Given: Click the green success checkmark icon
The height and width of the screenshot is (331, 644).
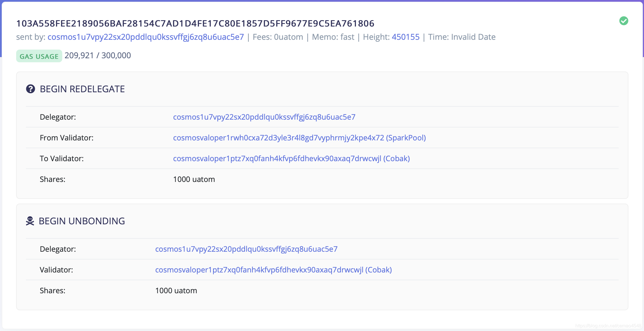Looking at the screenshot, I should [x=624, y=21].
